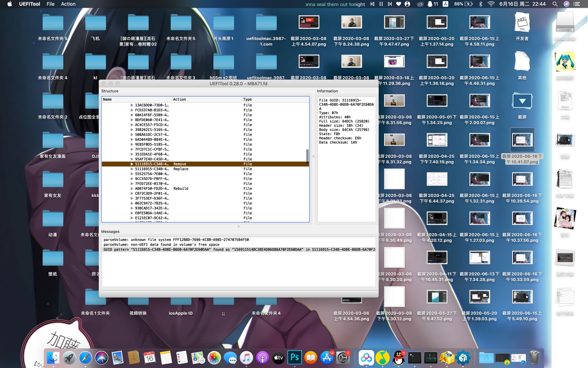588x368 pixels.
Task: Open Calendar showing 16 in dock
Action: point(149,358)
